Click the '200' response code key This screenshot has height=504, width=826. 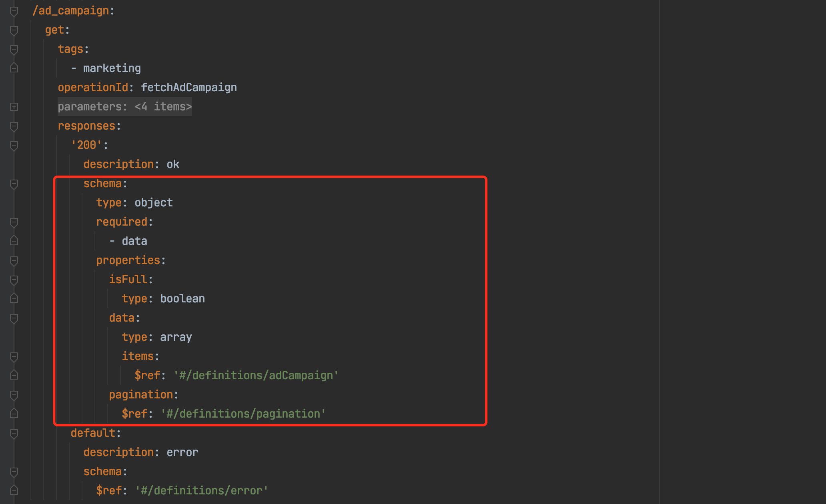(x=86, y=145)
